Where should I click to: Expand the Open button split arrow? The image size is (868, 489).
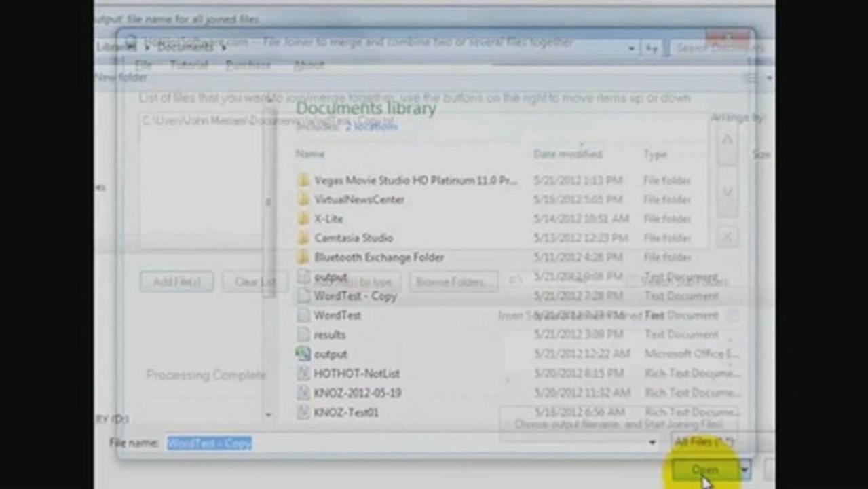744,469
